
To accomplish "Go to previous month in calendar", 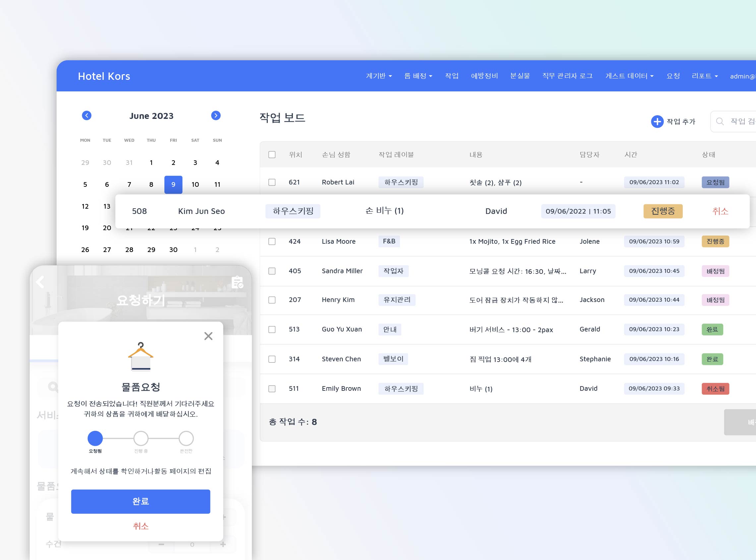I will click(x=87, y=116).
